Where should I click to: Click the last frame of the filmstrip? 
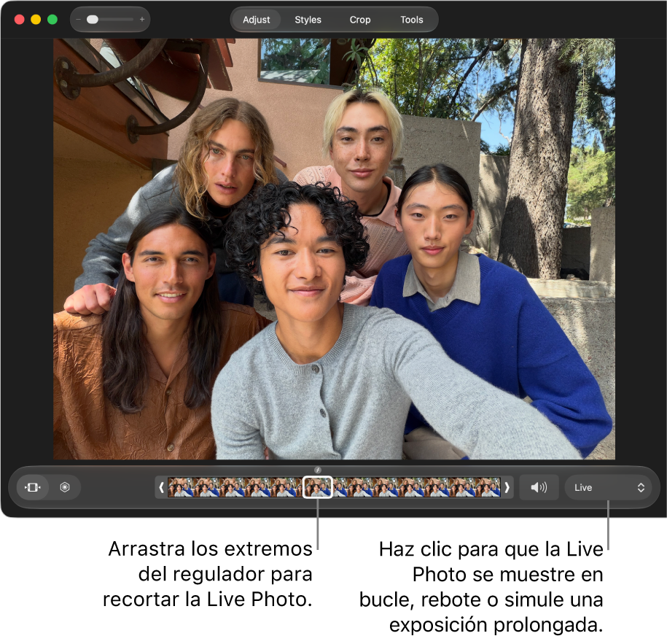tap(488, 487)
